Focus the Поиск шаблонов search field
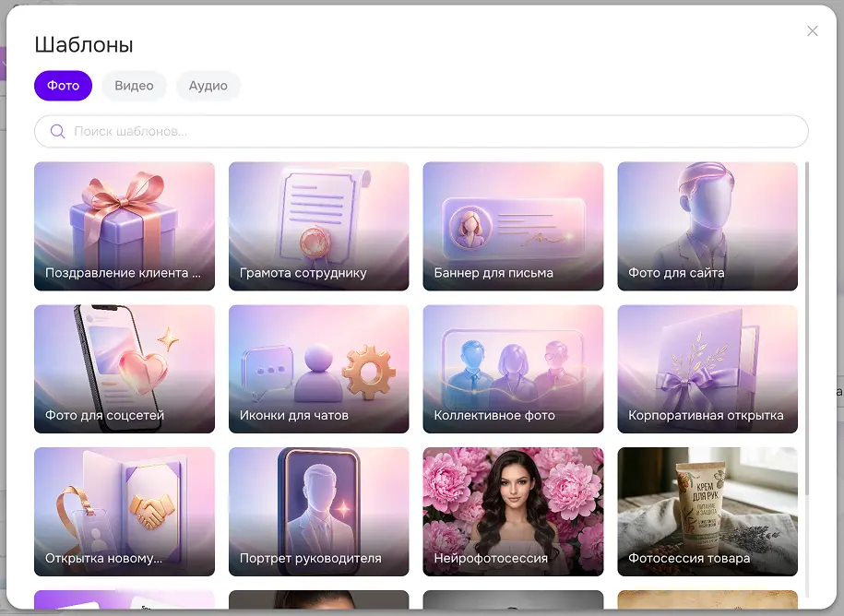The image size is (844, 616). coord(421,131)
